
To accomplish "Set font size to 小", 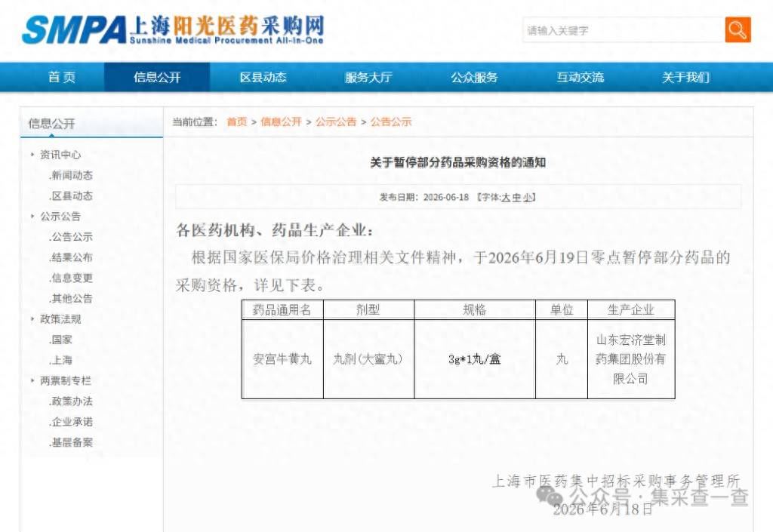I will [528, 198].
